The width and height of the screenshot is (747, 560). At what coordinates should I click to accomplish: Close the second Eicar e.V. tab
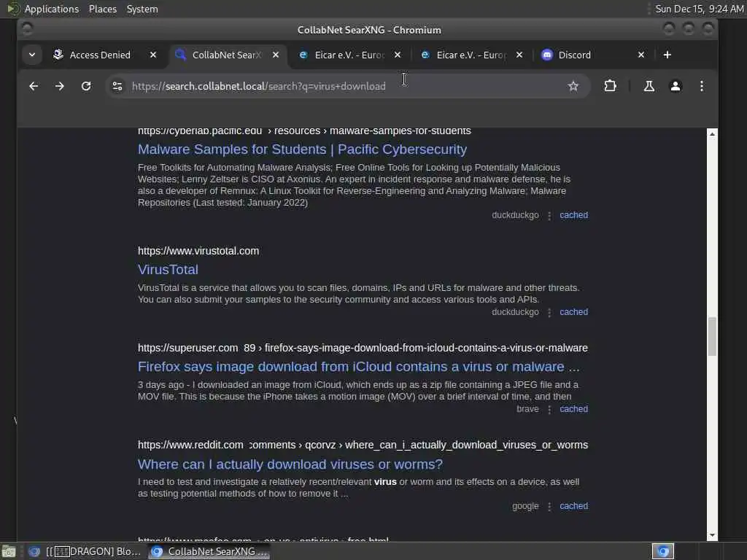pyautogui.click(x=519, y=55)
